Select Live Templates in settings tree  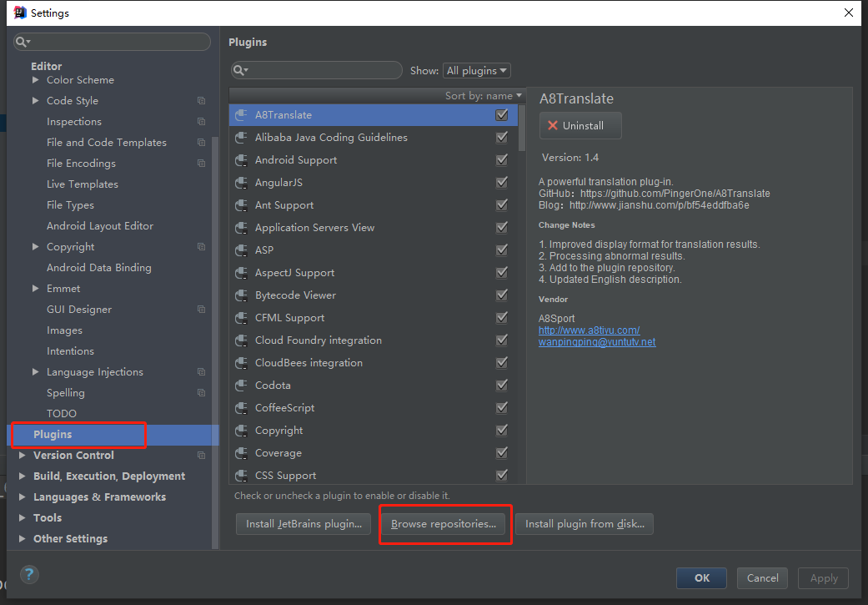(x=83, y=184)
